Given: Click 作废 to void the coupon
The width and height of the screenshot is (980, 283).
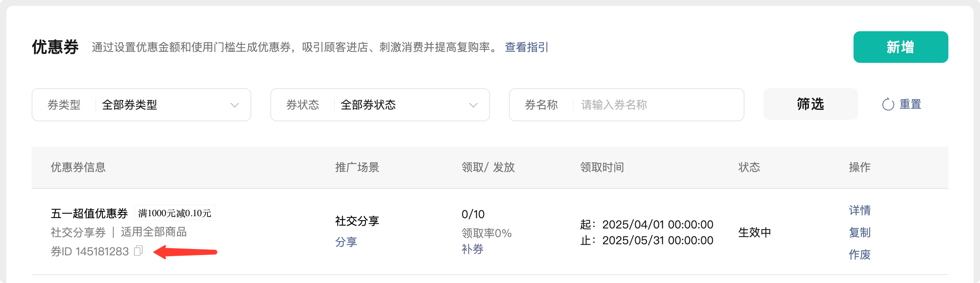Looking at the screenshot, I should (x=860, y=255).
